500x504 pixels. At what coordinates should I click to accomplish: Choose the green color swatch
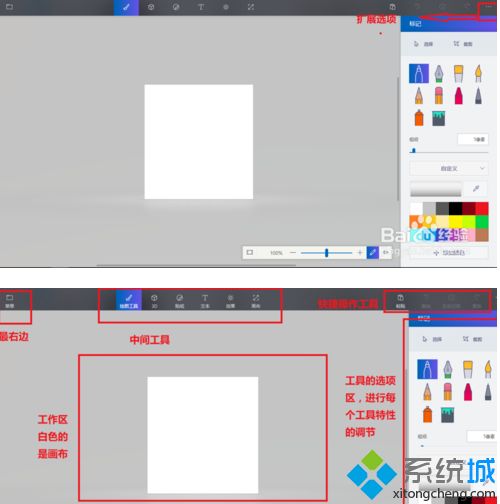pyautogui.click(x=482, y=222)
